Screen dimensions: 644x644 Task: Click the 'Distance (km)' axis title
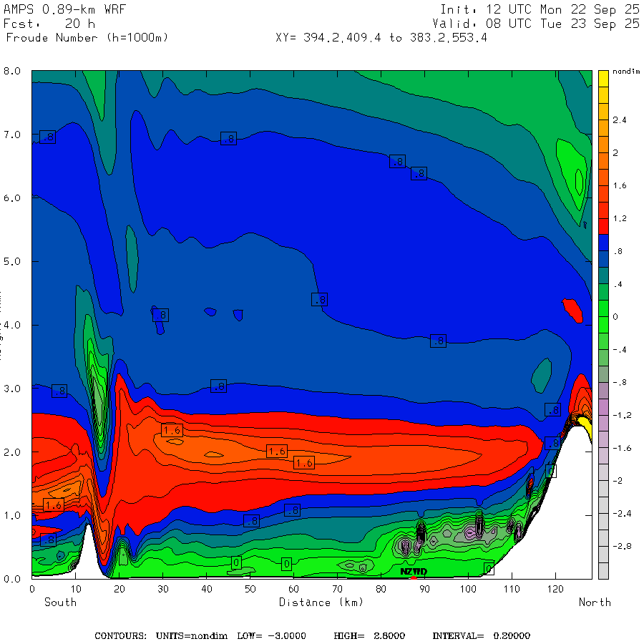click(x=321, y=602)
